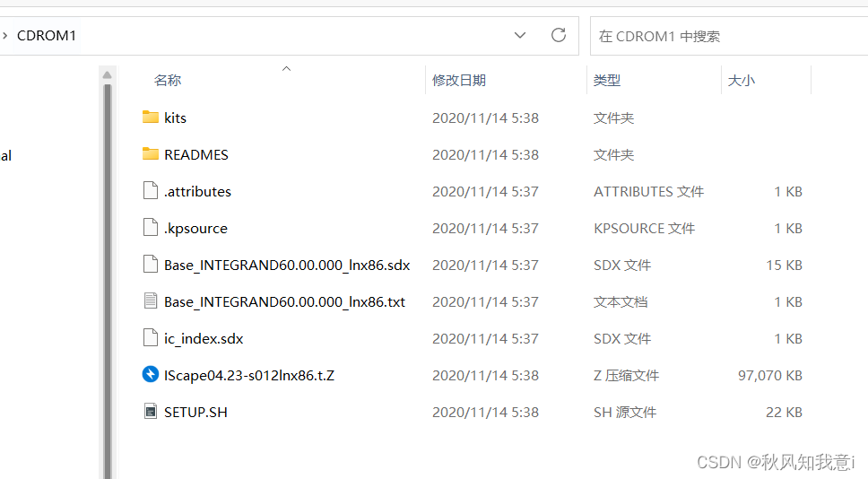Viewport: 868px width, 479px height.
Task: Select Base_INTEGRAND60.00.000_lnx86.txt file name
Action: (x=284, y=301)
